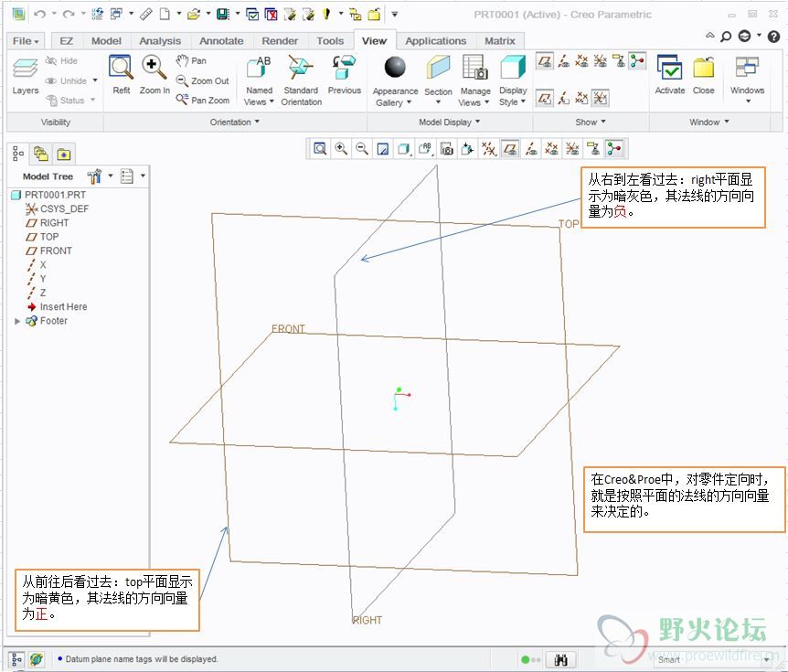The height and width of the screenshot is (672, 788).
Task: Open the search tool beside the help icon
Action: coord(726,37)
